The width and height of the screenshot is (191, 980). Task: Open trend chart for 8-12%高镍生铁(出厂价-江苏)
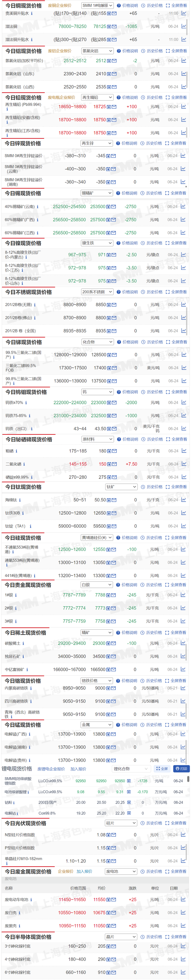pos(184,268)
